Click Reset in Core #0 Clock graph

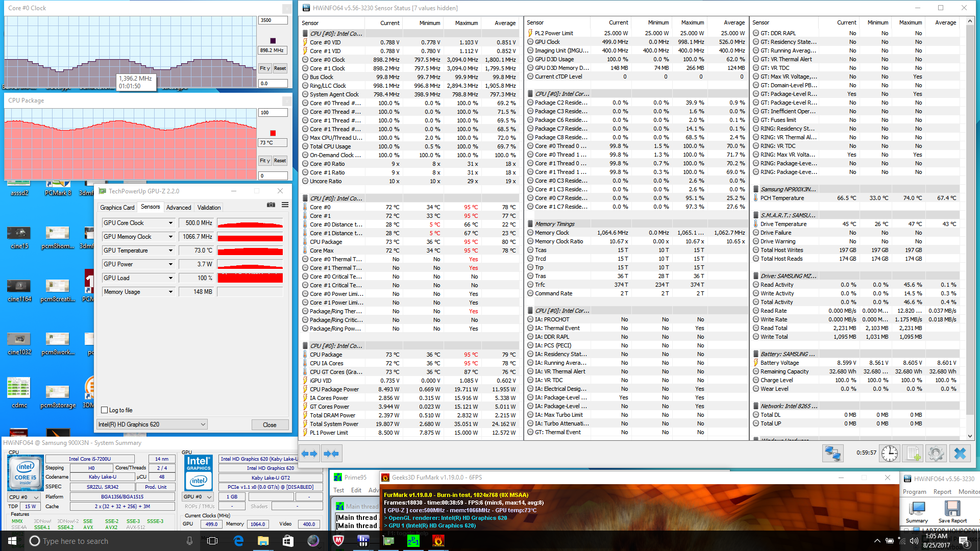tap(280, 68)
